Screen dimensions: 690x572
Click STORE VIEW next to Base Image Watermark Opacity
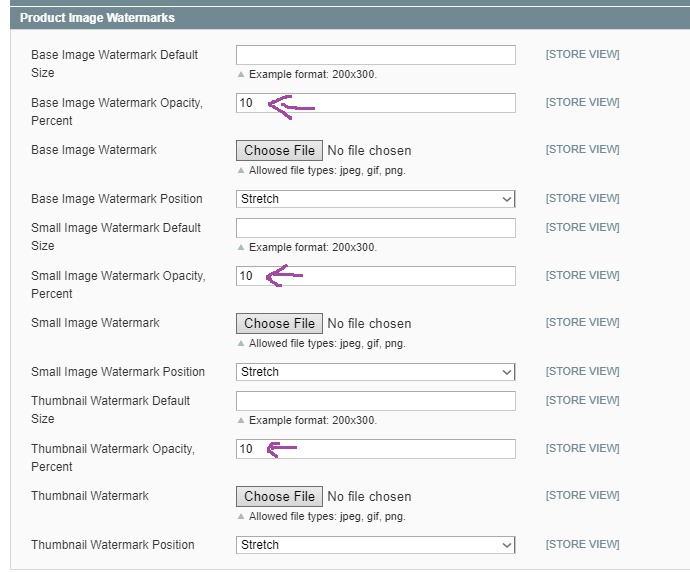pos(582,103)
